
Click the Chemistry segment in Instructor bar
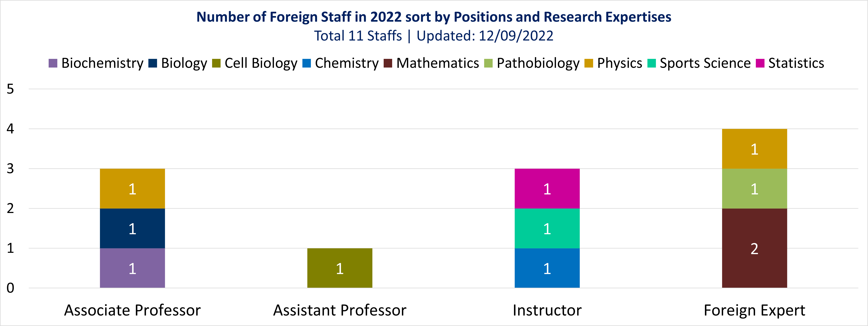coord(547,268)
